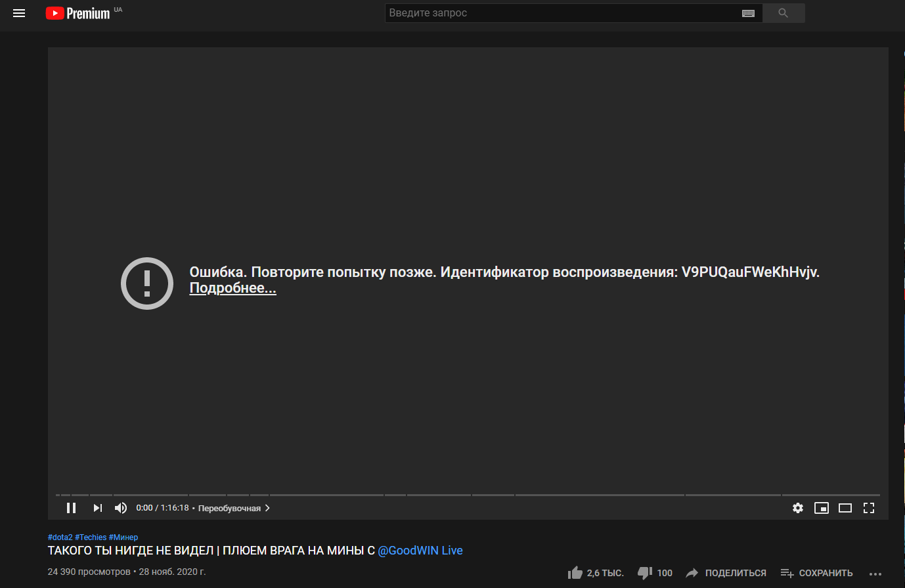Open the player settings gear
905x588 pixels.
[798, 508]
